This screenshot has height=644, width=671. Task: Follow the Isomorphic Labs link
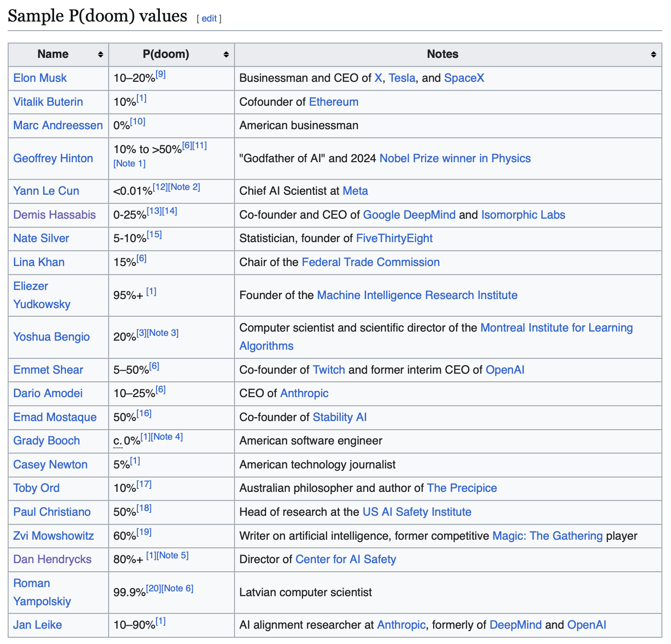tap(523, 215)
